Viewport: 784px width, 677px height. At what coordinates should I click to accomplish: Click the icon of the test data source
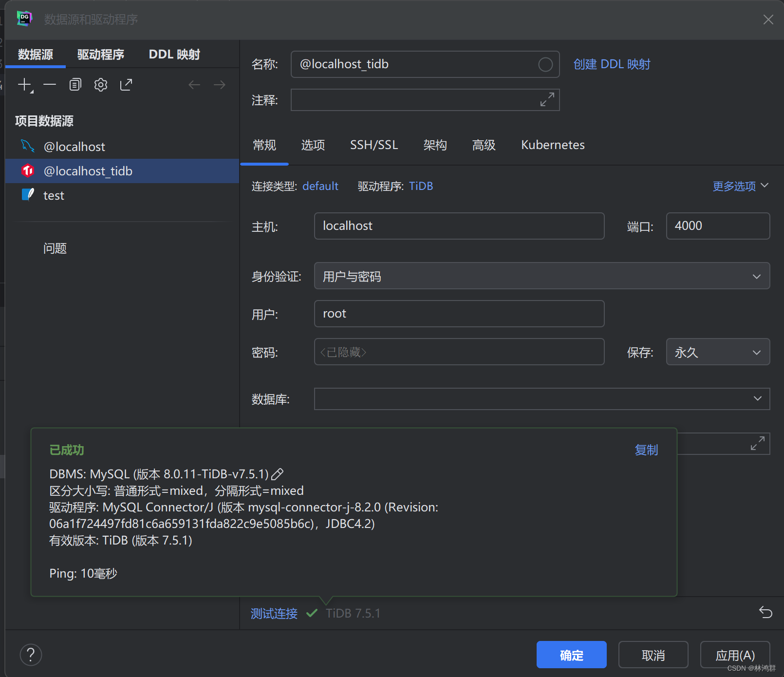coord(28,194)
